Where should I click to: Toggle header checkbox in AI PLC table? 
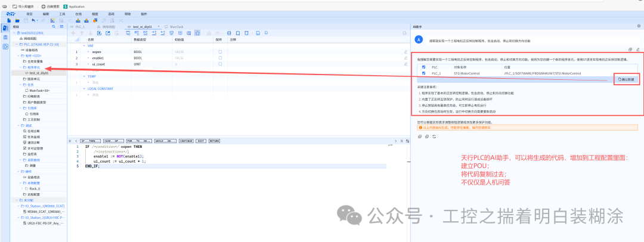coord(424,67)
